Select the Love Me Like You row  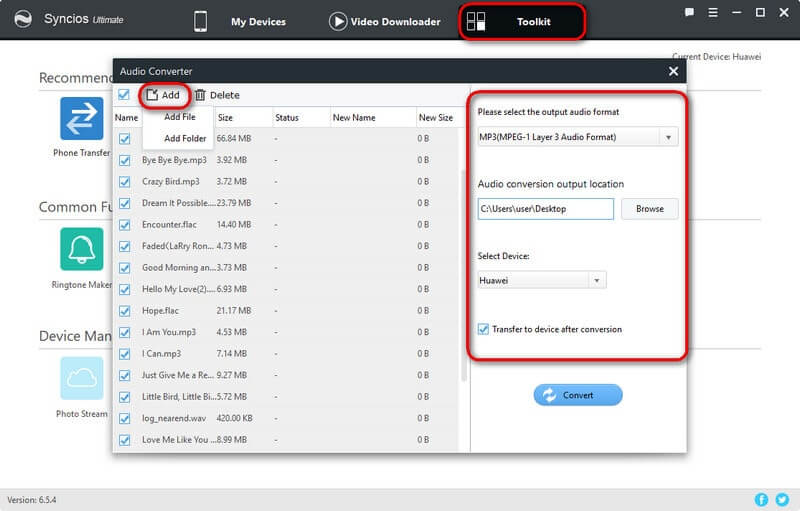click(286, 440)
